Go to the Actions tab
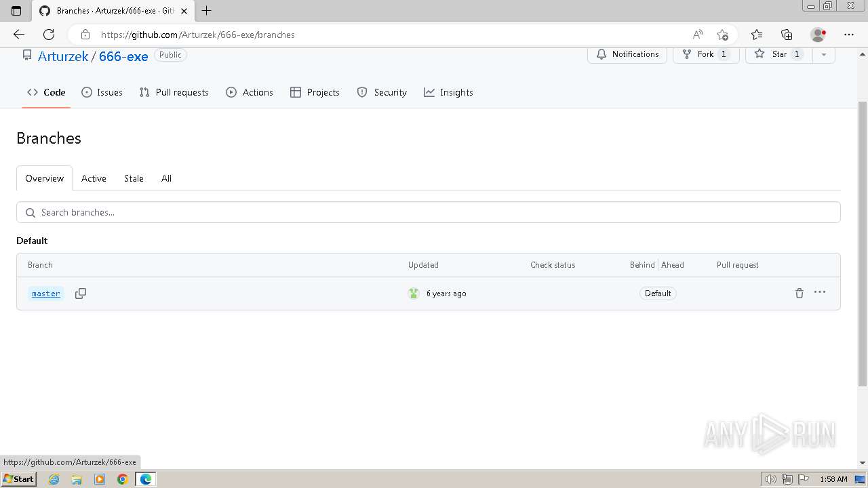 250,92
